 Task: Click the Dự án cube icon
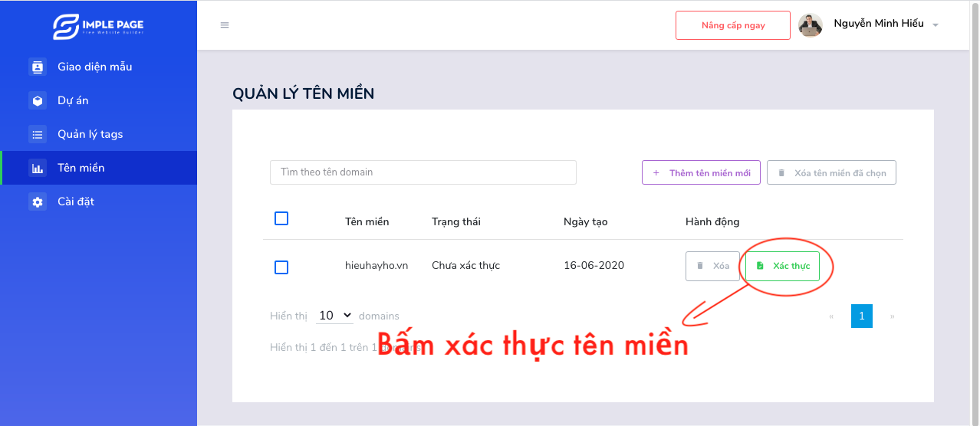37,100
